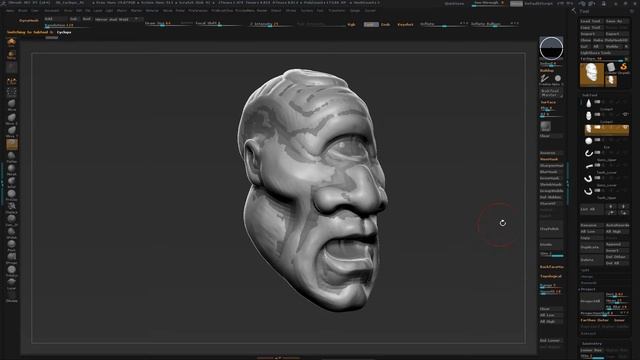Image resolution: width=640 pixels, height=360 pixels.
Task: Toggle the Topological masking option
Action: tap(551, 276)
